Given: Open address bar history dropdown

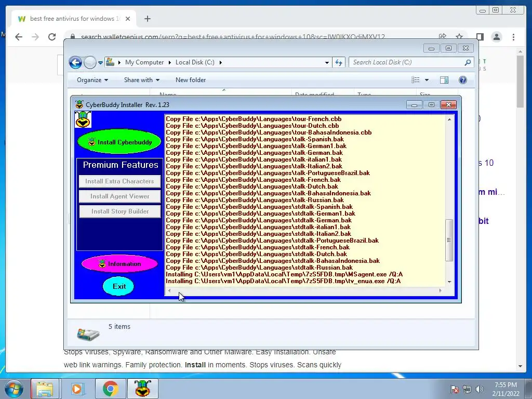Looking at the screenshot, I should coord(327,62).
